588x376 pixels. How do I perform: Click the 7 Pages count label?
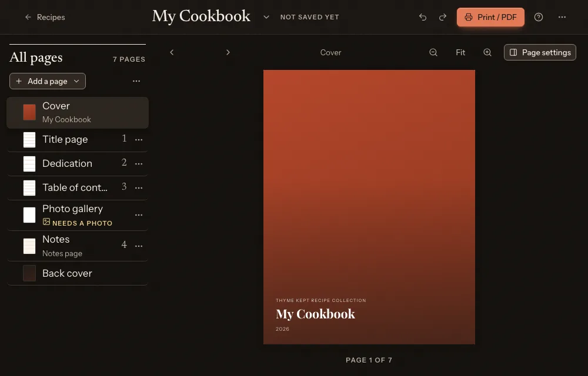(129, 59)
